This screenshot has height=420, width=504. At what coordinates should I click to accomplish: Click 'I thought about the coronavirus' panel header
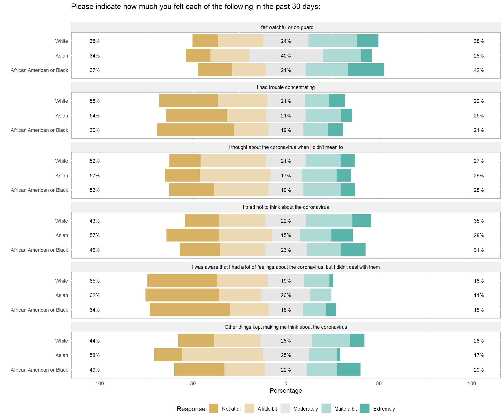pyautogui.click(x=286, y=147)
